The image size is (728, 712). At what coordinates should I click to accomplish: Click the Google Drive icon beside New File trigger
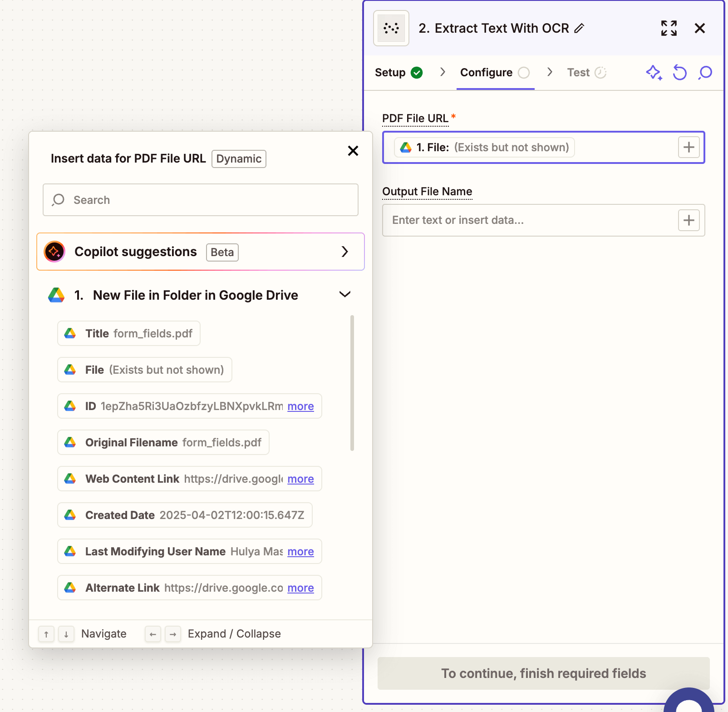(x=55, y=295)
